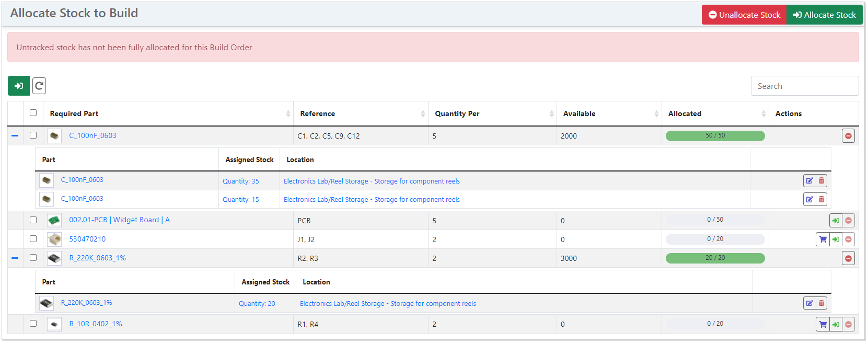868x343 pixels.
Task: Open the 002.01-PCB Widget Board part link
Action: (119, 220)
